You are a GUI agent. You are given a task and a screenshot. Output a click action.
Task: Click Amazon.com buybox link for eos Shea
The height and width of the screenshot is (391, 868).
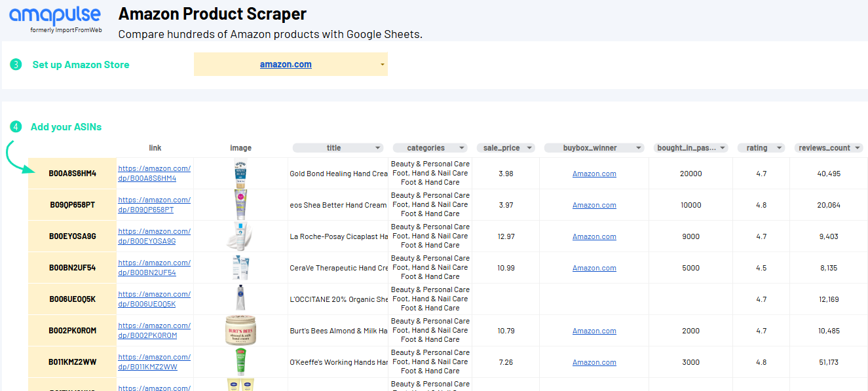click(x=594, y=205)
